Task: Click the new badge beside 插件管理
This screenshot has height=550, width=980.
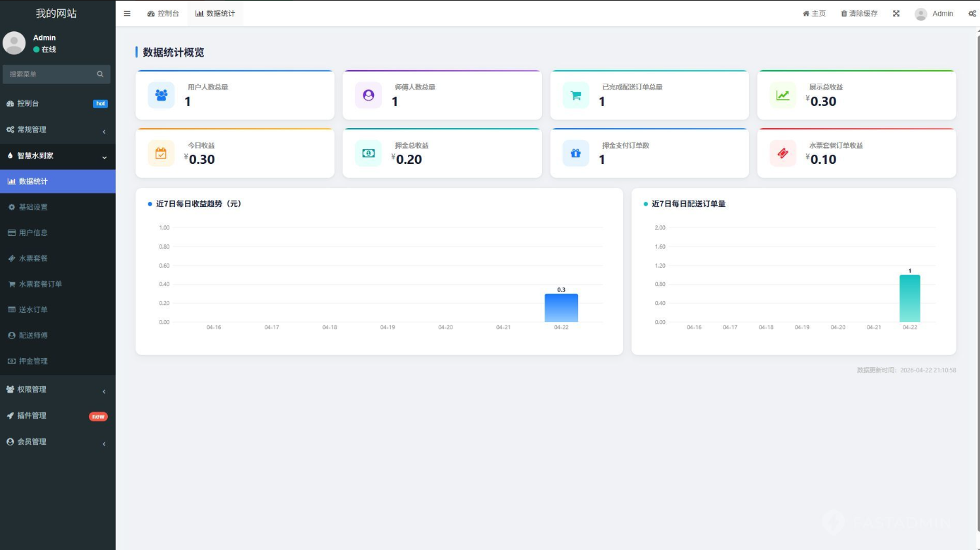Action: tap(98, 417)
